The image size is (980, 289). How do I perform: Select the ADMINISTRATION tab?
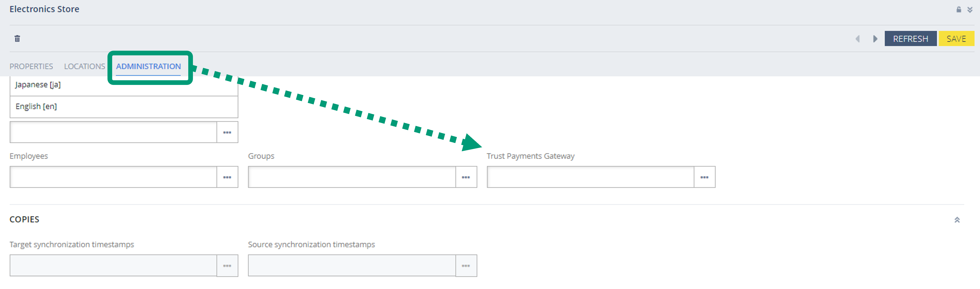point(148,66)
